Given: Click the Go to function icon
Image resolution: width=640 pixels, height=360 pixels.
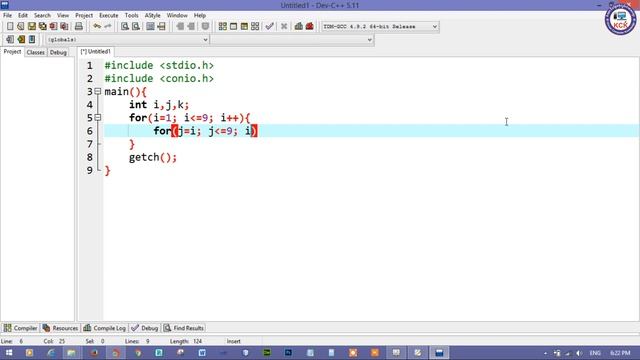Looking at the screenshot, I should tap(150, 27).
